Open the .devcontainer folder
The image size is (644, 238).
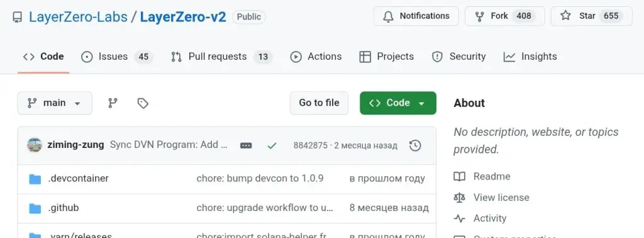click(79, 178)
